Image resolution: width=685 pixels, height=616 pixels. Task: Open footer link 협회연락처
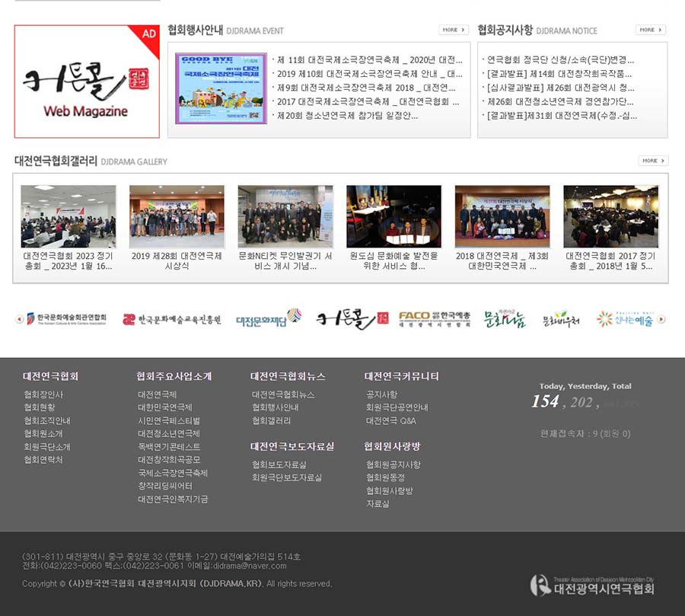coord(43,459)
